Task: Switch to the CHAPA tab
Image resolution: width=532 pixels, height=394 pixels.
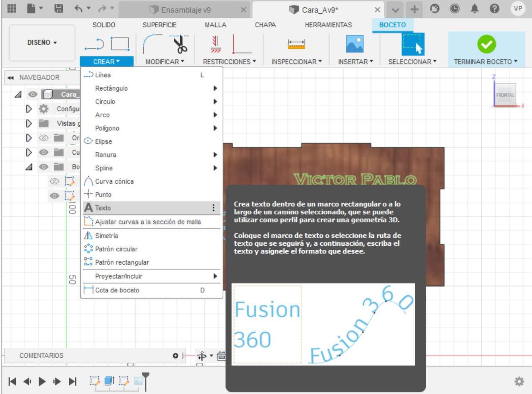Action: (265, 25)
